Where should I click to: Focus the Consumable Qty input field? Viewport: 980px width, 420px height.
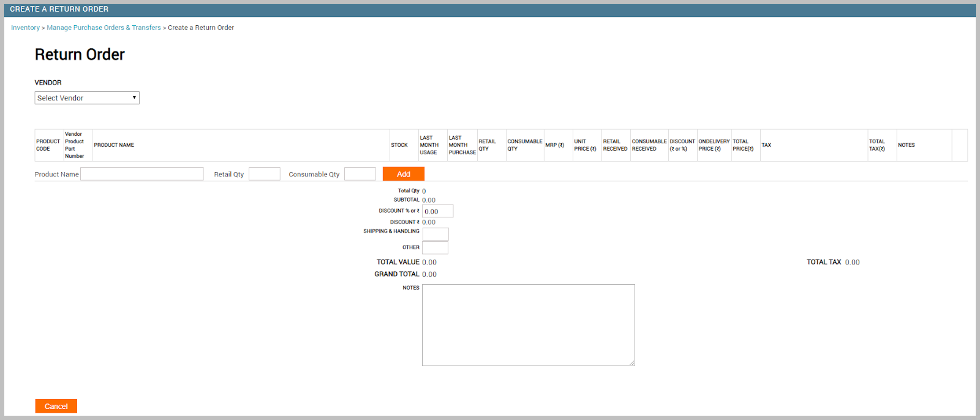(360, 174)
